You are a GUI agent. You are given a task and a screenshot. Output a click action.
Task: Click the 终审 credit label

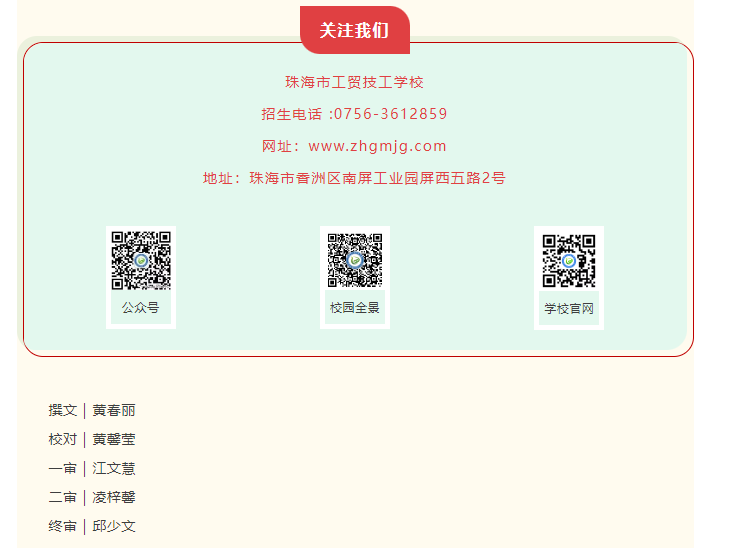click(x=62, y=526)
